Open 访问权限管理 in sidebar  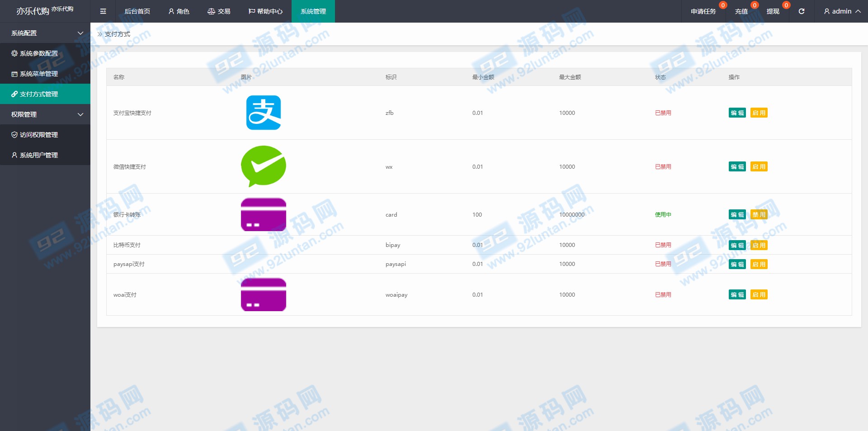coord(45,135)
